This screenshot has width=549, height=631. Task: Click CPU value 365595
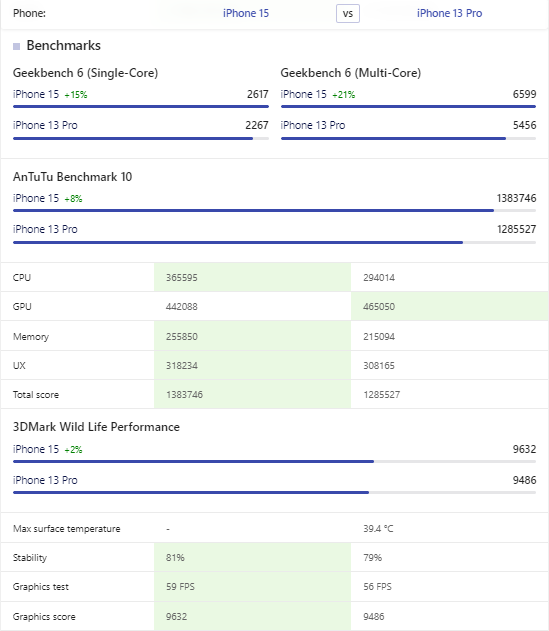(x=182, y=278)
